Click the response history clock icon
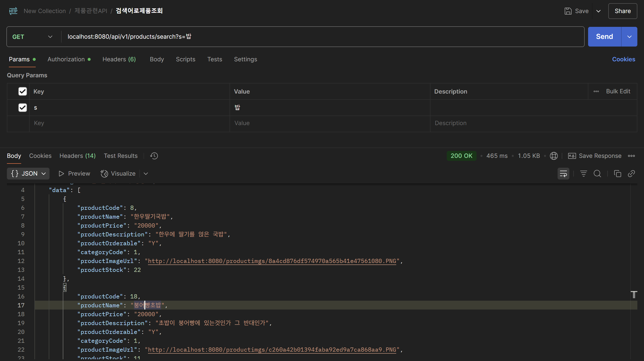Viewport: 644px width, 361px height. pos(154,156)
